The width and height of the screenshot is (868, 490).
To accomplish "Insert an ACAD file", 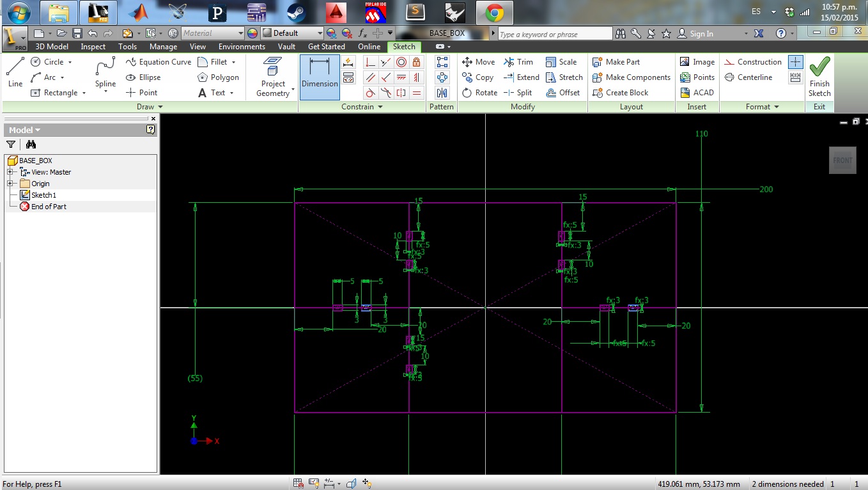I will pyautogui.click(x=697, y=93).
